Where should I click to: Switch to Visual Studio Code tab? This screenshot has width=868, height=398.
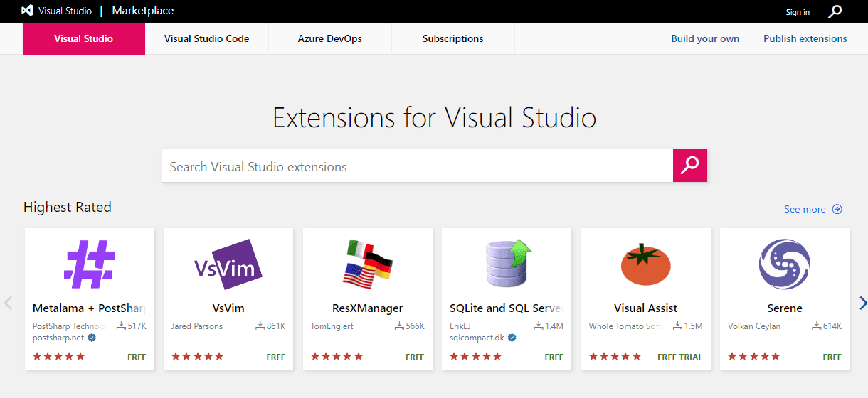click(x=206, y=39)
